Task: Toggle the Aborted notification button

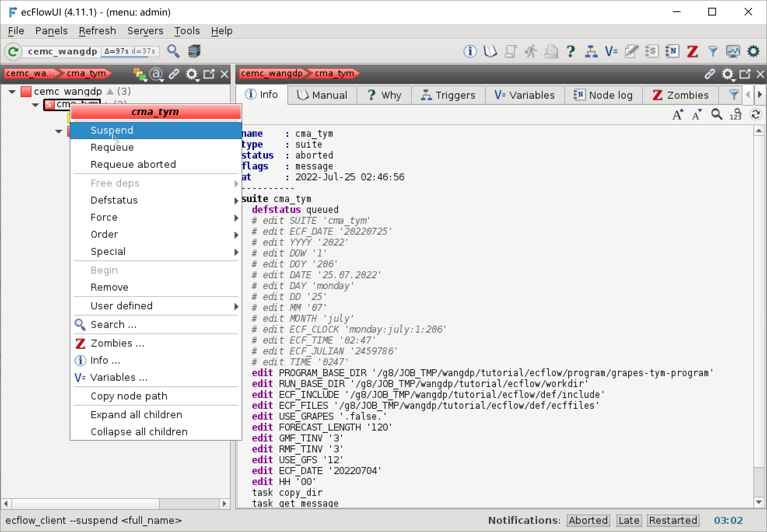Action: tap(588, 520)
